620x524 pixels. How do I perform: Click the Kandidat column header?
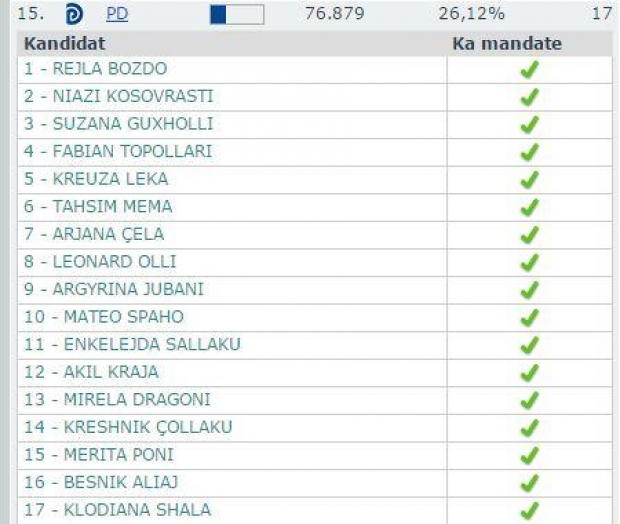(x=65, y=44)
